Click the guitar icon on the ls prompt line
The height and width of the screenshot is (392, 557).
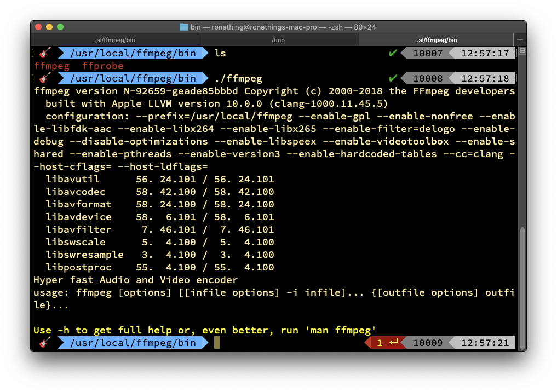pyautogui.click(x=45, y=53)
